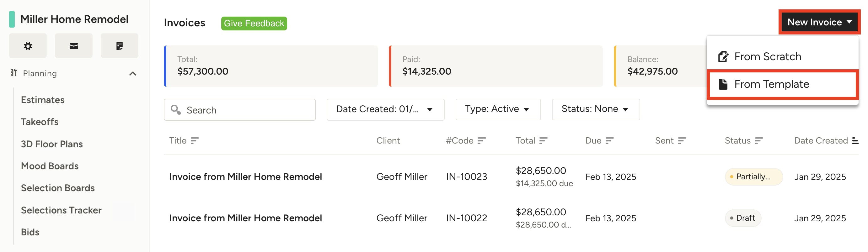Click the From Scratch pencil icon
This screenshot has height=252, width=868.
pyautogui.click(x=723, y=56)
